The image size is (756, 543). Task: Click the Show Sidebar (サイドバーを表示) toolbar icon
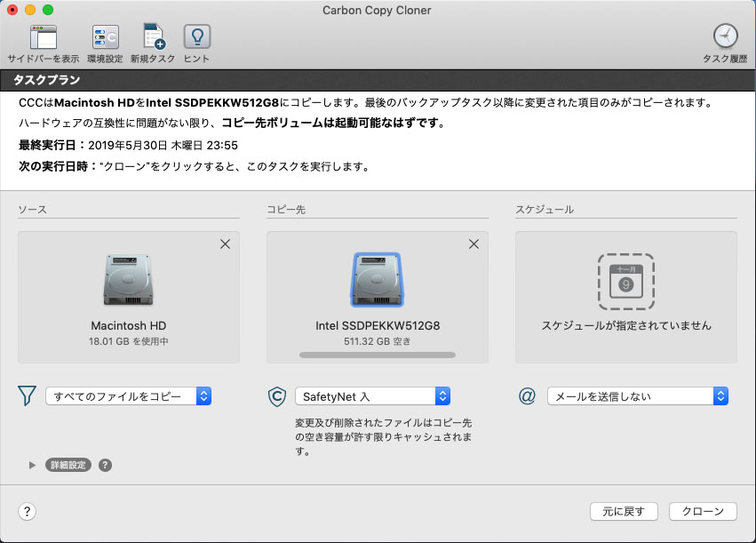pyautogui.click(x=44, y=37)
